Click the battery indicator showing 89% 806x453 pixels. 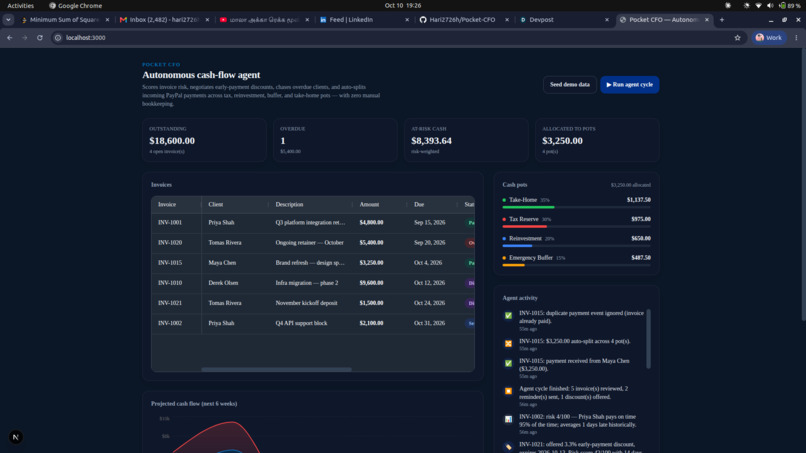pyautogui.click(x=789, y=6)
